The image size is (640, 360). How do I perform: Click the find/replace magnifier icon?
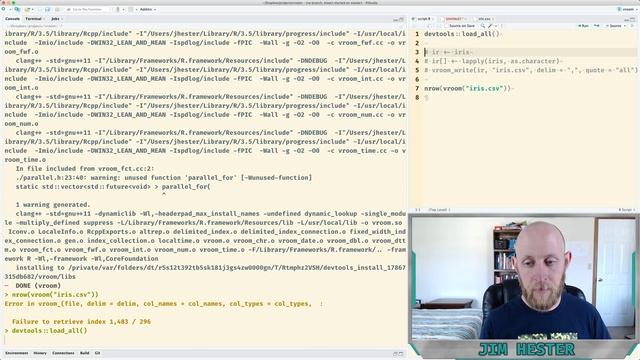click(483, 26)
